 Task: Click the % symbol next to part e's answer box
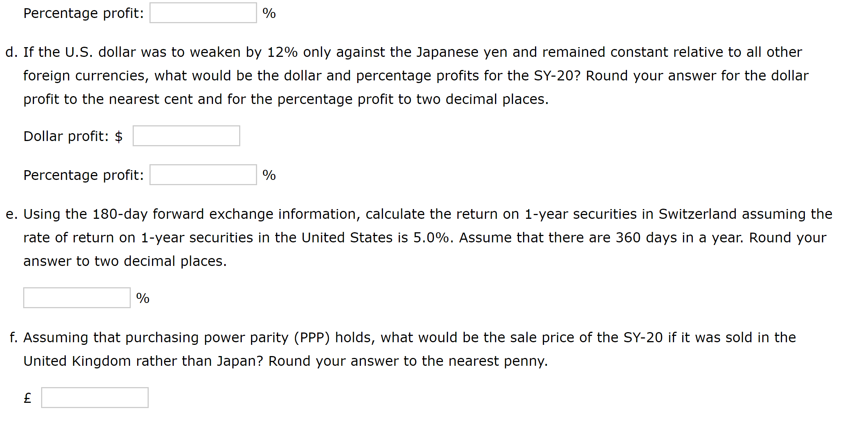click(142, 298)
